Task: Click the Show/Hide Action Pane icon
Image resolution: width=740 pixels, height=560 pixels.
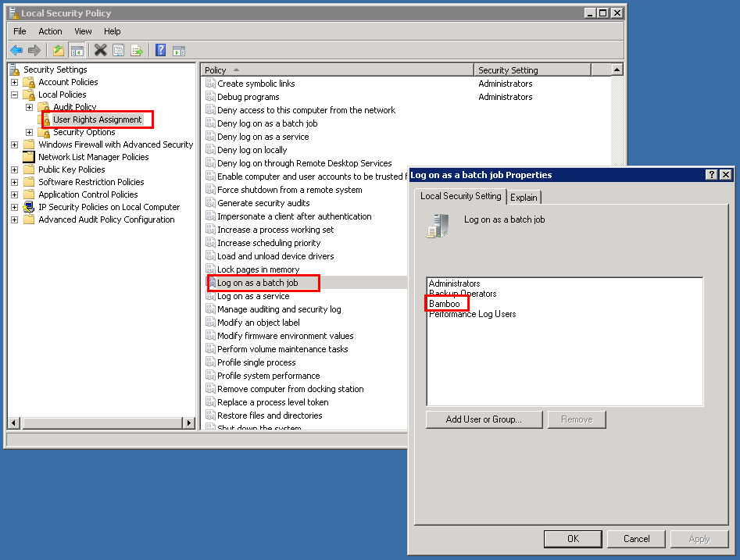Action: pyautogui.click(x=179, y=50)
